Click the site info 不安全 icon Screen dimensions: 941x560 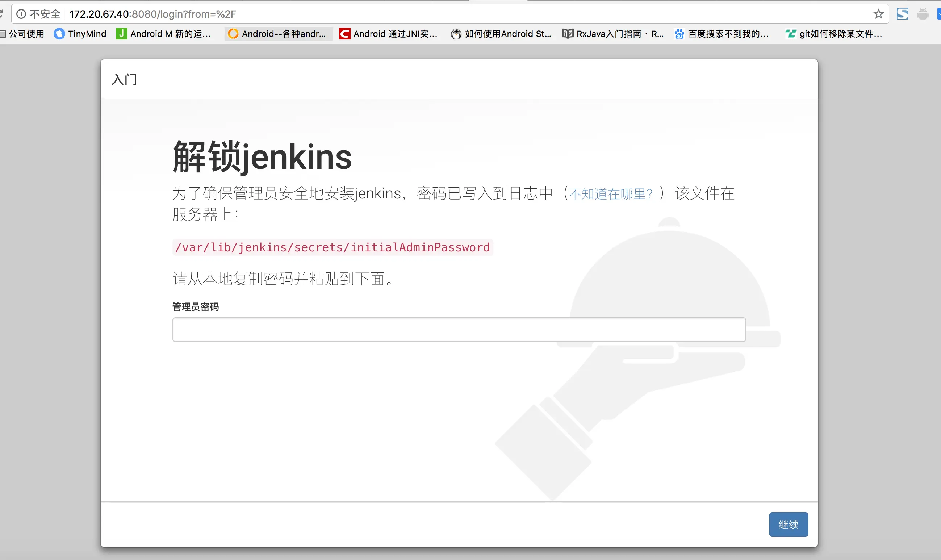(x=21, y=14)
